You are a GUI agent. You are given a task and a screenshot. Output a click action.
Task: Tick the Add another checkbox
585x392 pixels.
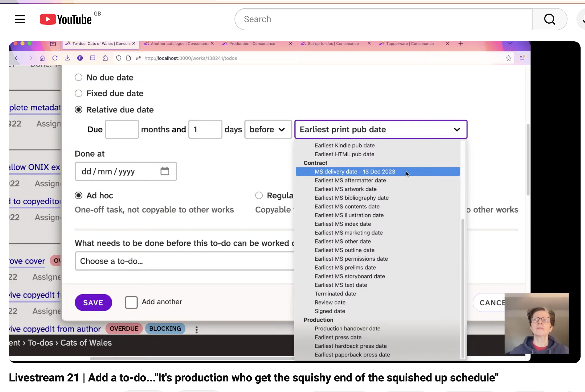click(131, 302)
